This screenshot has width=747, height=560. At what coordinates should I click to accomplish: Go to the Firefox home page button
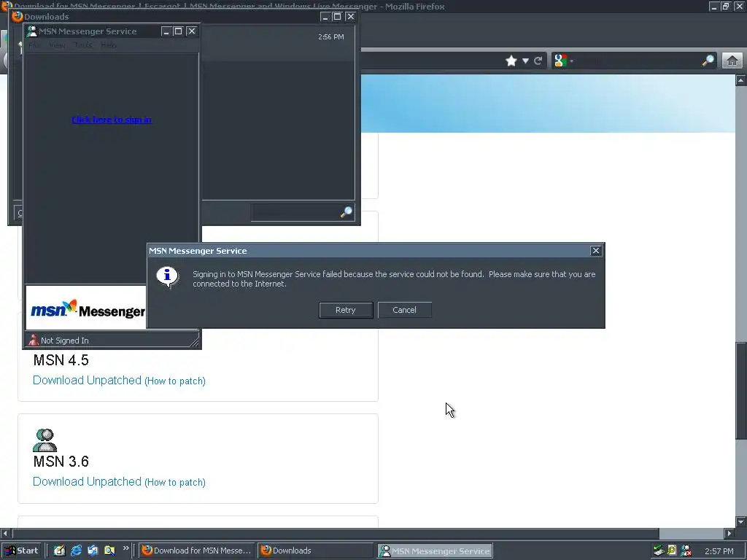732,61
